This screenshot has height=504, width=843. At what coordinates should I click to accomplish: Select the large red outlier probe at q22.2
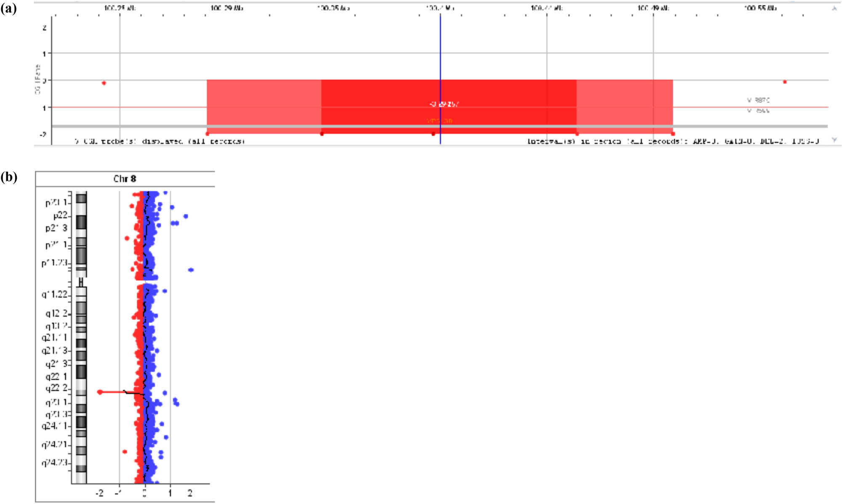99,391
